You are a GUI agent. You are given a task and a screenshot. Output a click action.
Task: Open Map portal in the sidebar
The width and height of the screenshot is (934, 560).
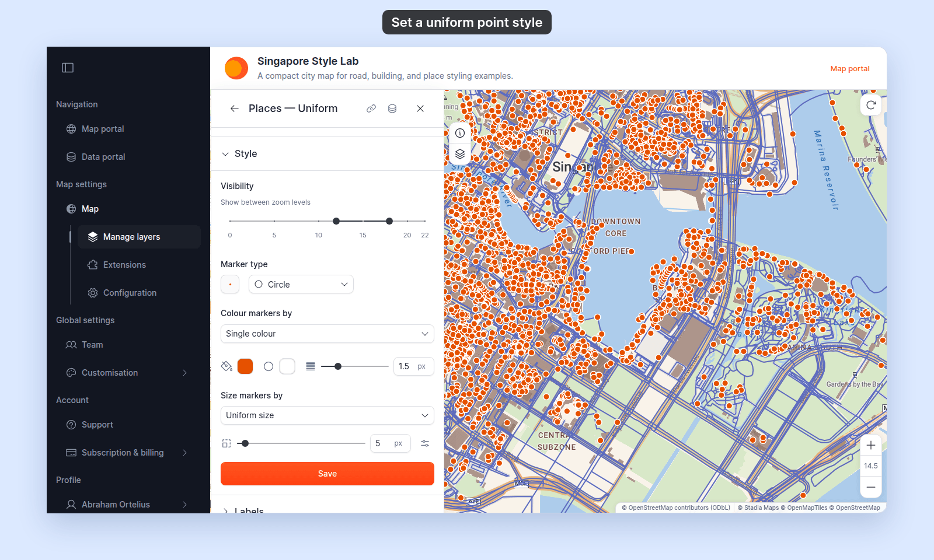click(x=103, y=129)
